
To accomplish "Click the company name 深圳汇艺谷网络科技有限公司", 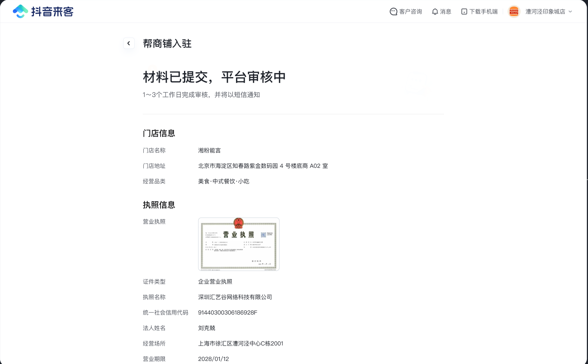I will [235, 297].
